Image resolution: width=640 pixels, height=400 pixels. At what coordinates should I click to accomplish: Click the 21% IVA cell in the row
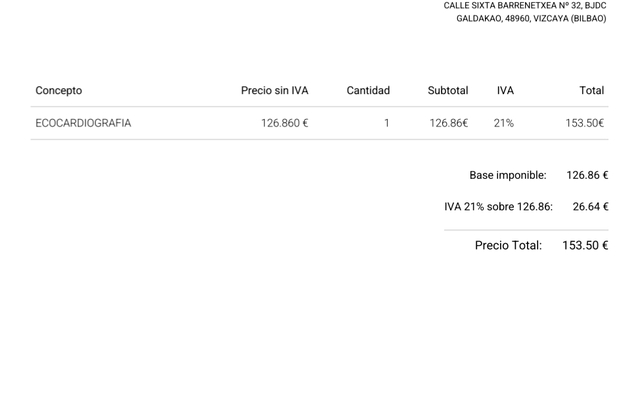coord(503,123)
